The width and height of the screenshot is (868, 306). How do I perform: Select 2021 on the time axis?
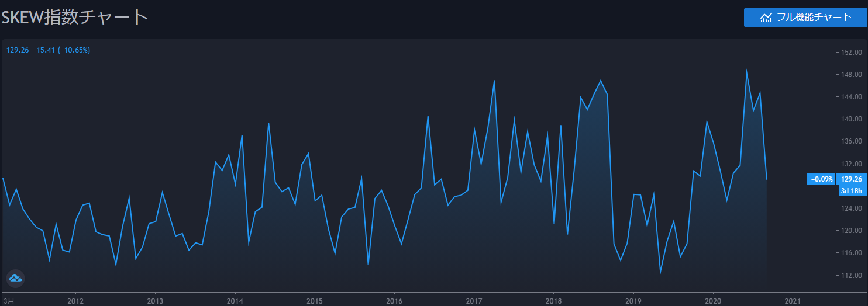coord(793,300)
